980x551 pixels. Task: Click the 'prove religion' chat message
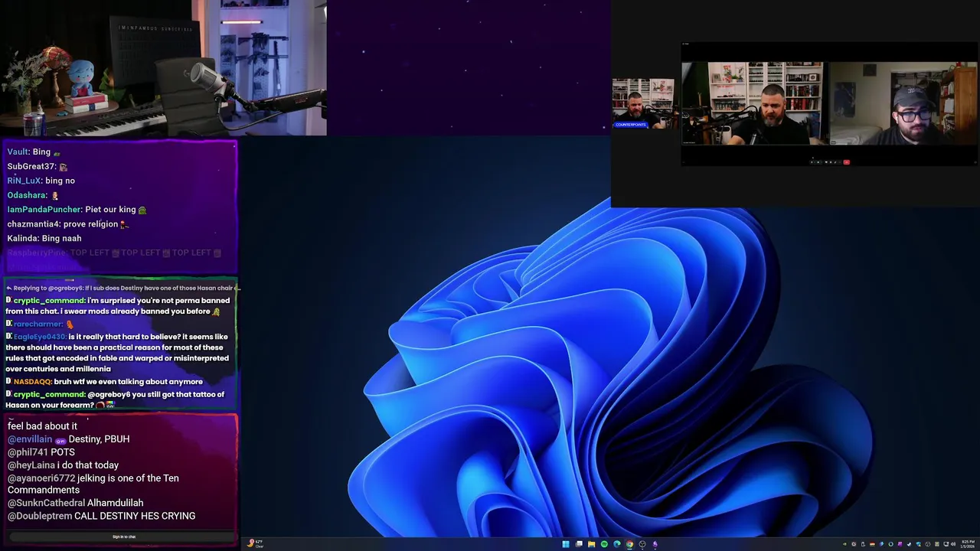(x=90, y=223)
